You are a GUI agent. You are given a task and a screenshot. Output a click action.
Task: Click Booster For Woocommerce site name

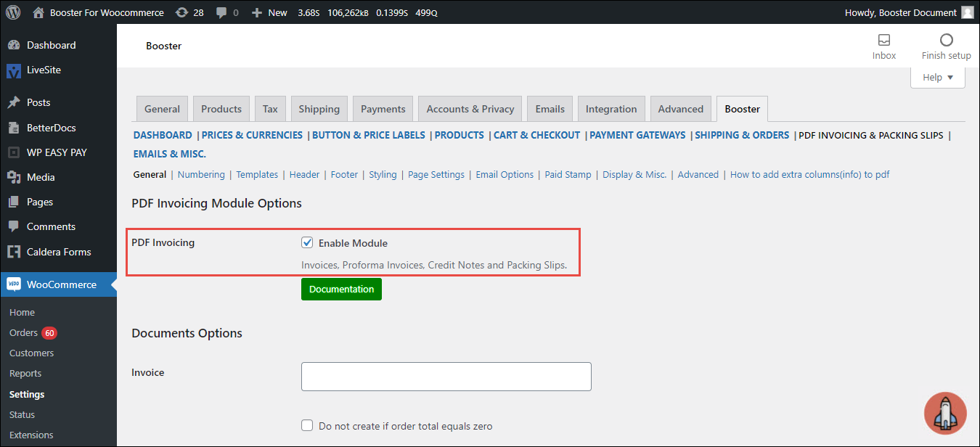(107, 12)
